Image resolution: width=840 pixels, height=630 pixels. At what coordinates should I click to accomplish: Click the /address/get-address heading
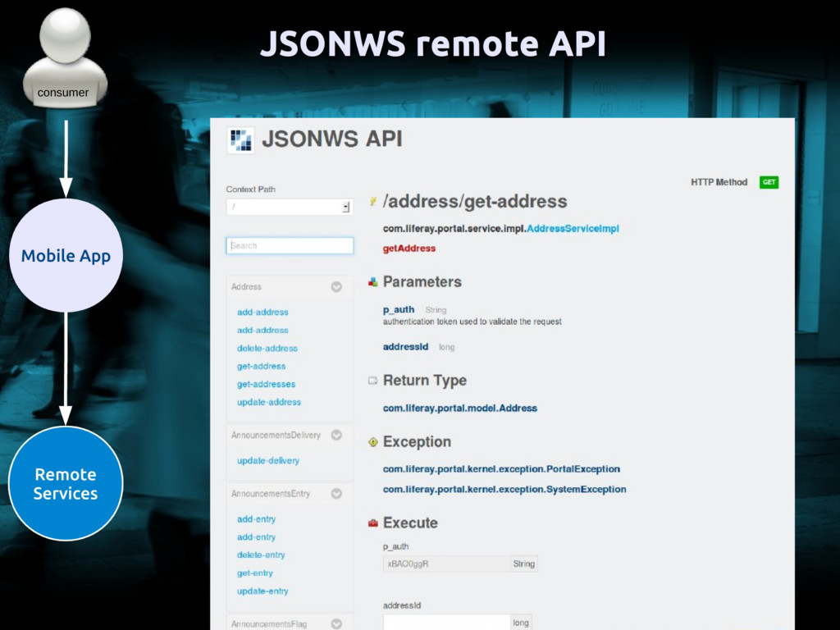[x=475, y=202]
